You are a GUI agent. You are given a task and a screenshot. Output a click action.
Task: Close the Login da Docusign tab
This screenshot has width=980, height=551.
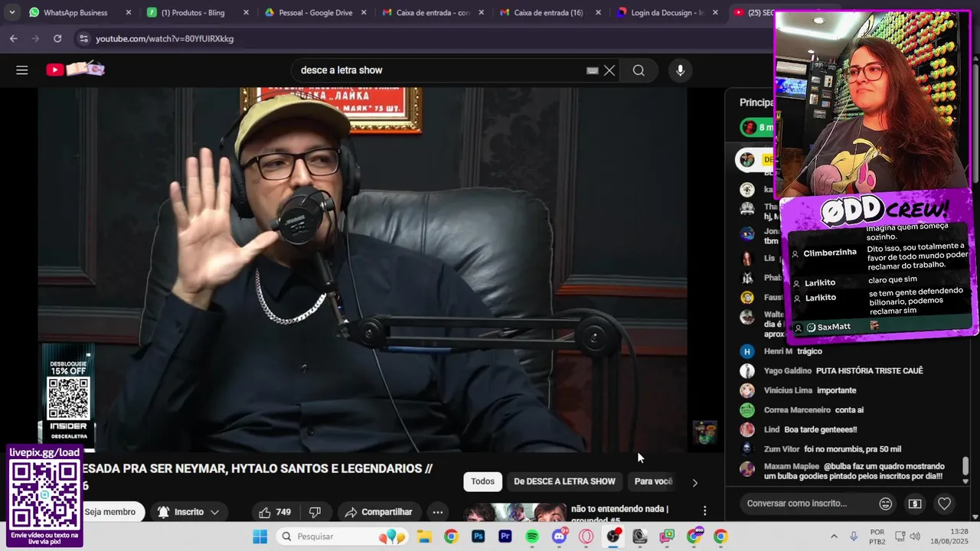[714, 12]
